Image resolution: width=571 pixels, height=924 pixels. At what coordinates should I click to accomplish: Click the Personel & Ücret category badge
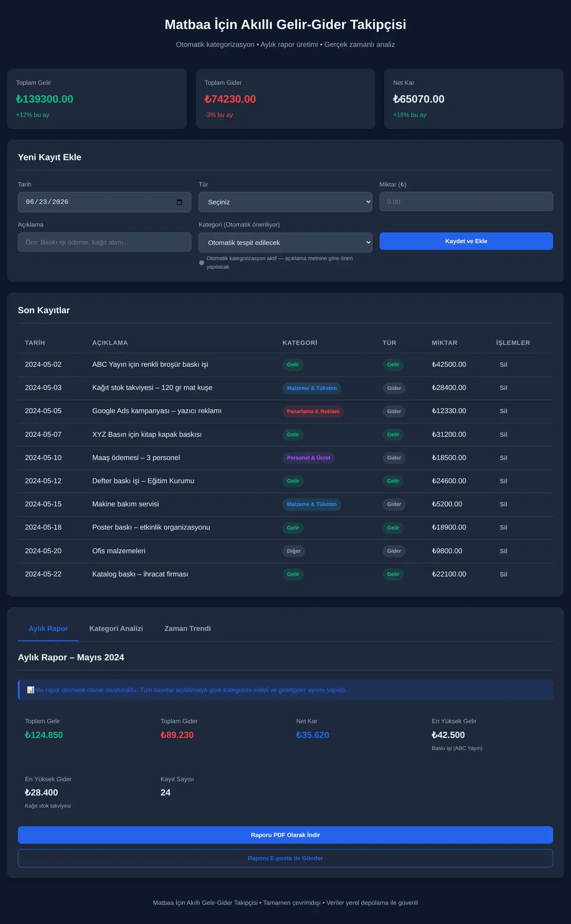(x=308, y=458)
